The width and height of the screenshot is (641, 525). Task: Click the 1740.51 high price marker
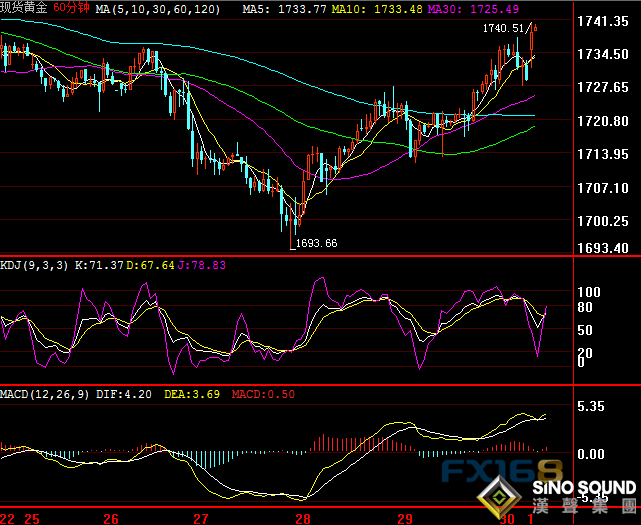[x=503, y=29]
